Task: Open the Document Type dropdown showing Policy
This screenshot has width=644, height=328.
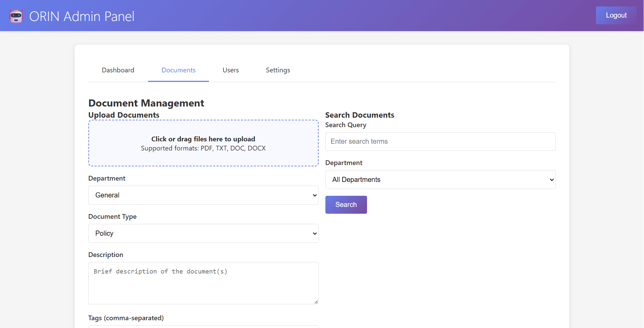Action: click(203, 233)
